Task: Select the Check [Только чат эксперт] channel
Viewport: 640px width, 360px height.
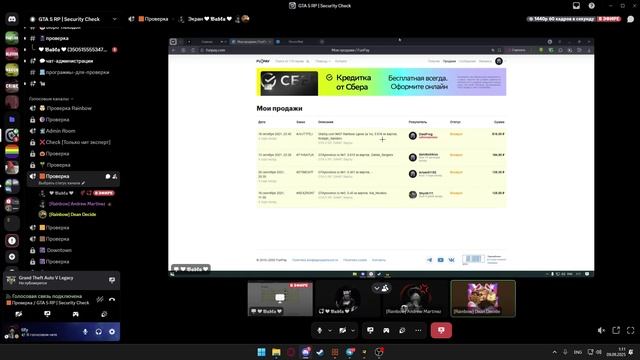Action: [x=73, y=142]
